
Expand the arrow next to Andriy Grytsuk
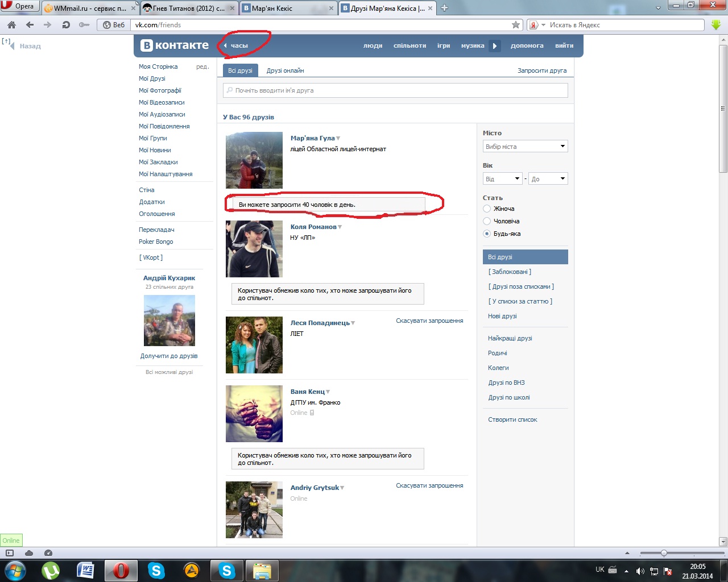click(342, 488)
